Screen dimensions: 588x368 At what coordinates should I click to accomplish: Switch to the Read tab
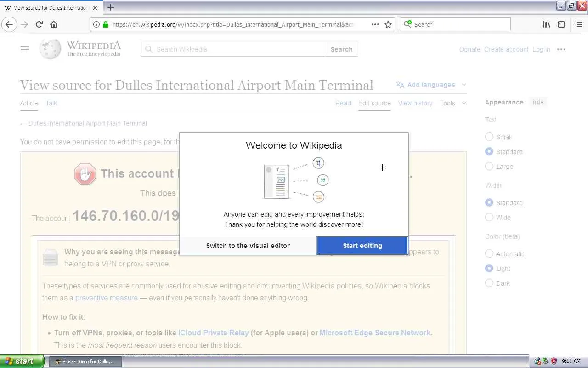(x=343, y=103)
